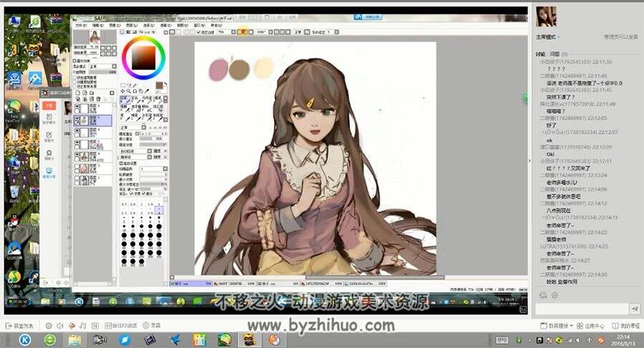Click the 录音 record button
The height and width of the screenshot is (348, 644).
pyautogui.click(x=152, y=325)
